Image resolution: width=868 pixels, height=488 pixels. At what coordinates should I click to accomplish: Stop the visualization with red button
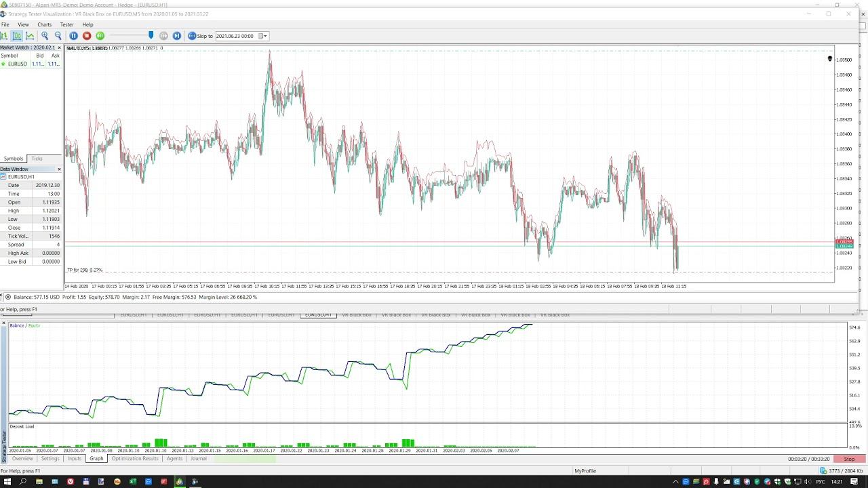[x=87, y=35]
